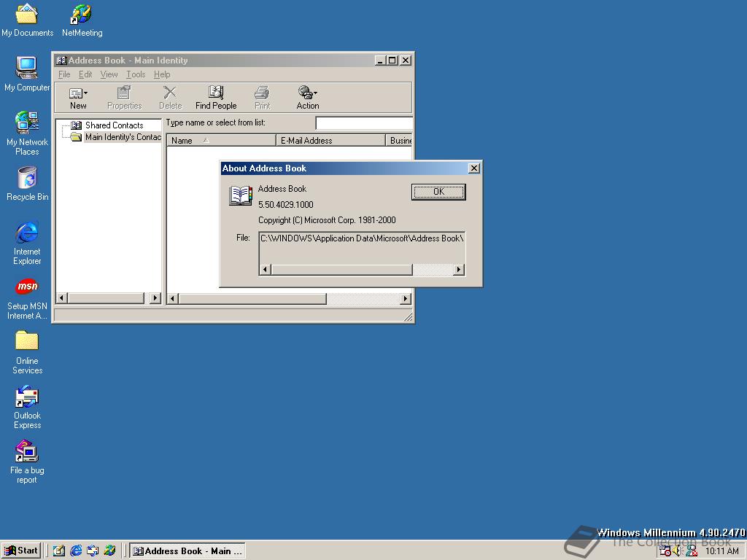Click folder tree left scroll arrow
The width and height of the screenshot is (747, 560).
pos(61,298)
